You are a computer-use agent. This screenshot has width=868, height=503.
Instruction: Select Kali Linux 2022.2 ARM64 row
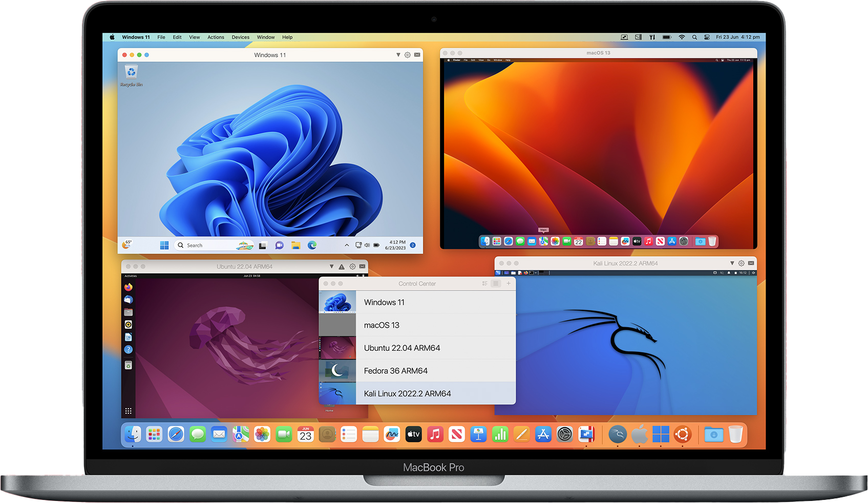[417, 393]
